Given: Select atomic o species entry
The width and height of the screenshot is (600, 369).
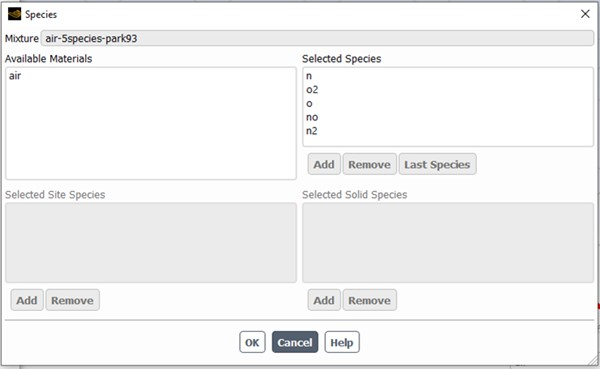Looking at the screenshot, I should tap(309, 103).
